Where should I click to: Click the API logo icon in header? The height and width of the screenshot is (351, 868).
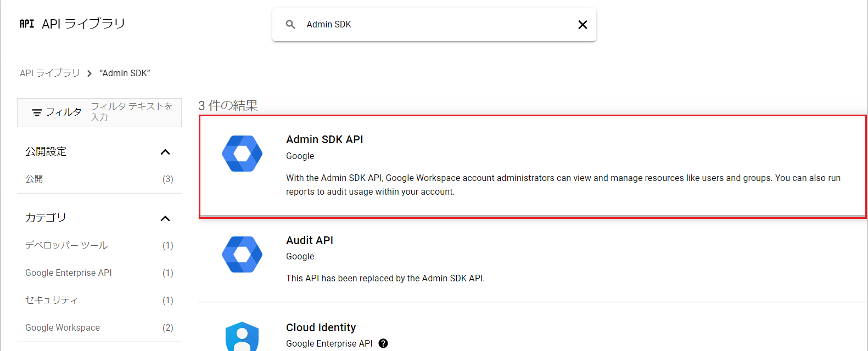[x=27, y=24]
